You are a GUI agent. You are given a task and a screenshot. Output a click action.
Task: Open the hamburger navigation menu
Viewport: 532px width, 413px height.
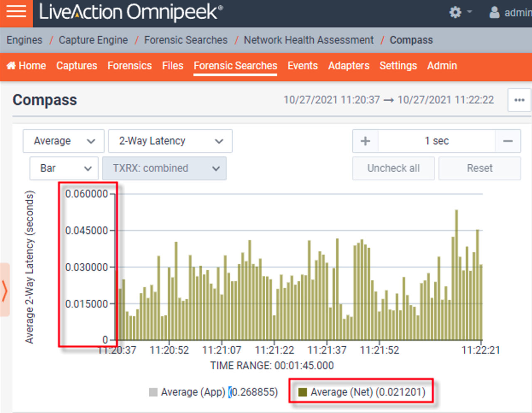(16, 12)
